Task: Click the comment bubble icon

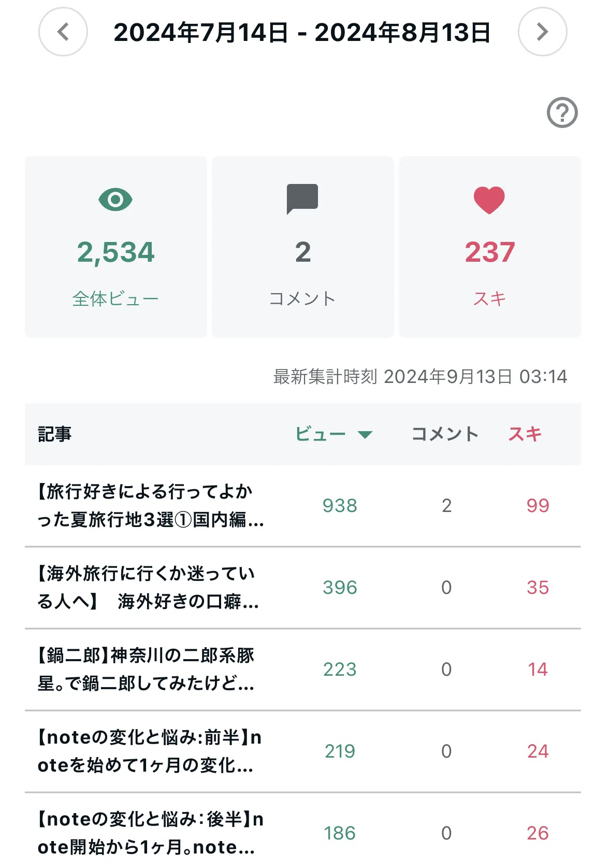Action: click(x=302, y=199)
